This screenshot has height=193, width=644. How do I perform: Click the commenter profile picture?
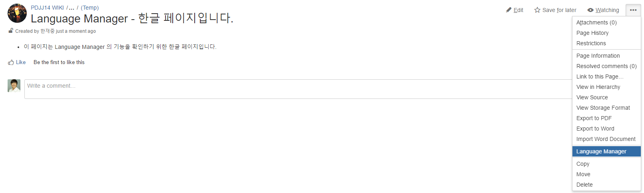point(14,86)
